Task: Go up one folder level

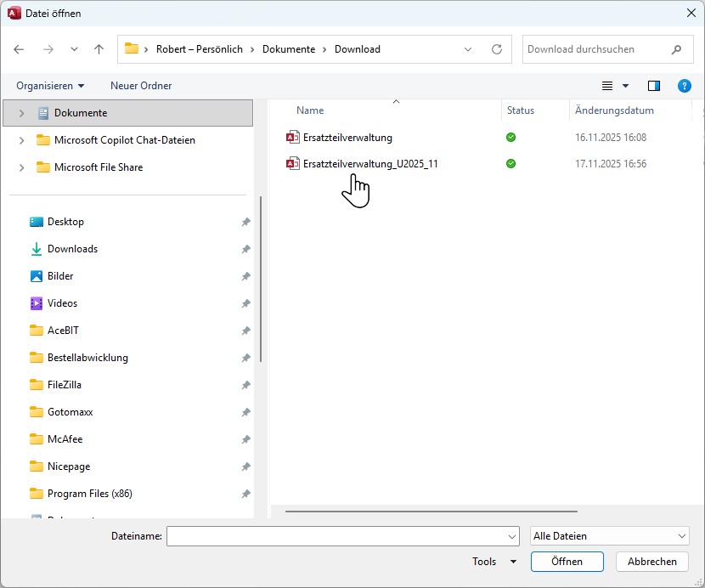Action: click(x=99, y=49)
